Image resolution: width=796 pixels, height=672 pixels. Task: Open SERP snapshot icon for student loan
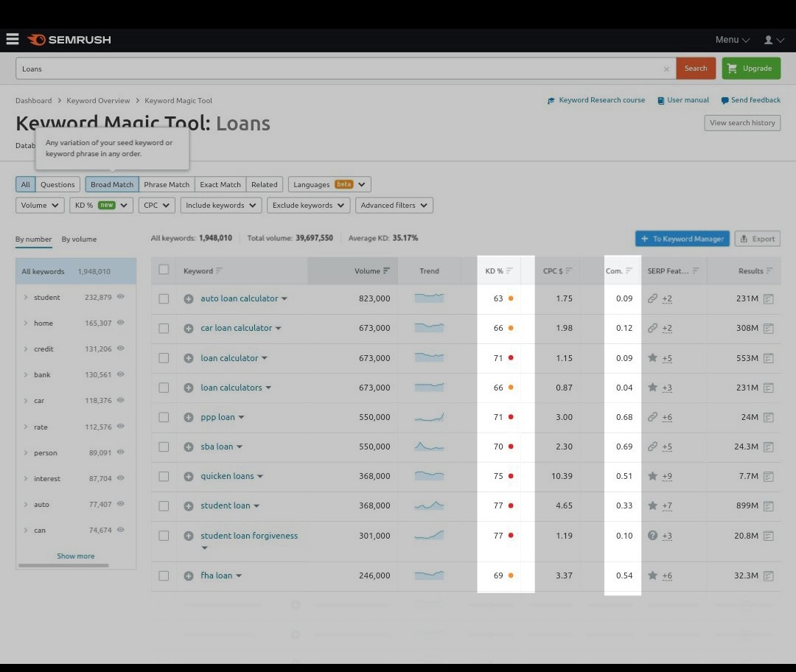769,506
